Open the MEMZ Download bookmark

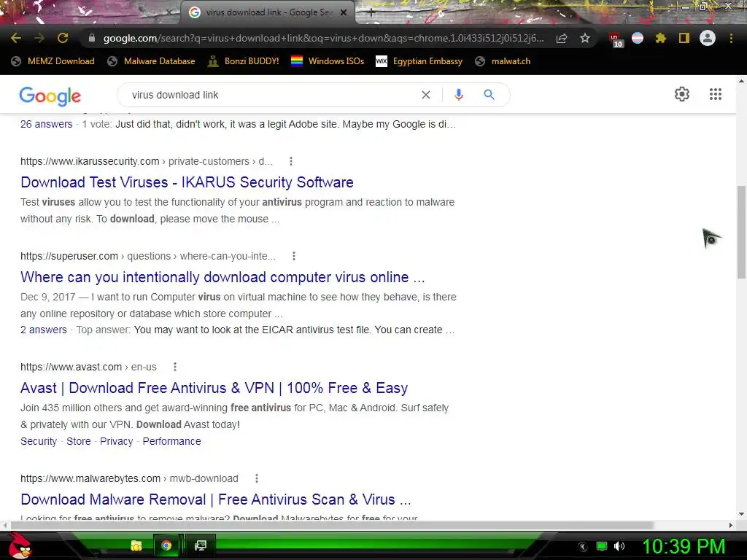pos(53,61)
